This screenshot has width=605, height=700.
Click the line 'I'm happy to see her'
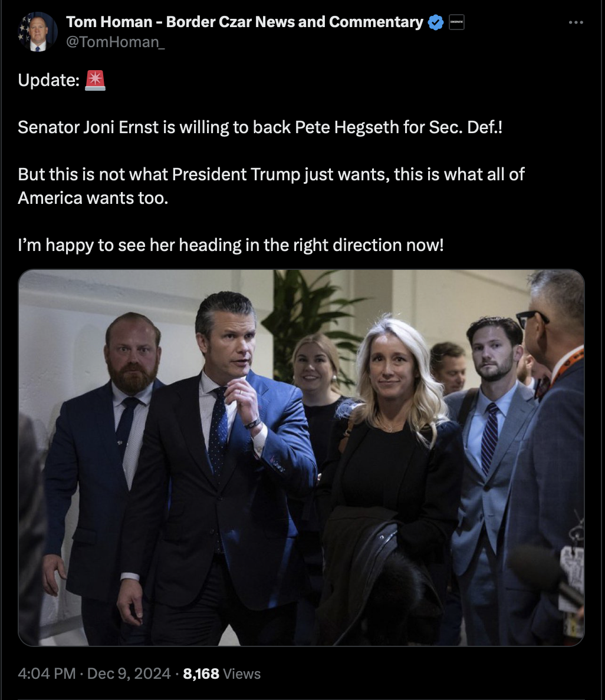[x=231, y=245]
